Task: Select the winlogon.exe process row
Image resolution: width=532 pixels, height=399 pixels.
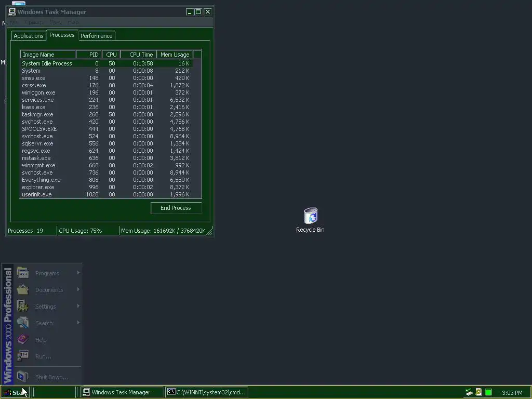Action: click(107, 92)
